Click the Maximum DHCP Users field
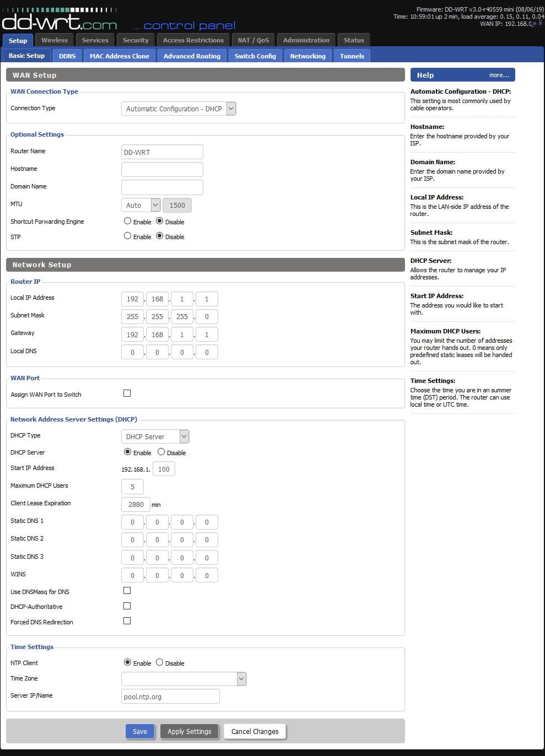Image resolution: width=545 pixels, height=756 pixels. (132, 487)
